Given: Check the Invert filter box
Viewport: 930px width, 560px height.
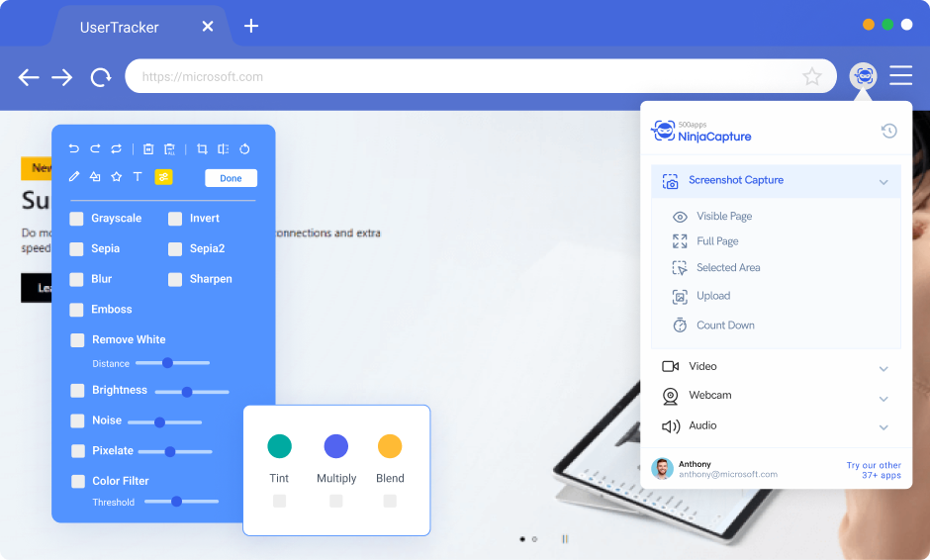Looking at the screenshot, I should click(175, 219).
